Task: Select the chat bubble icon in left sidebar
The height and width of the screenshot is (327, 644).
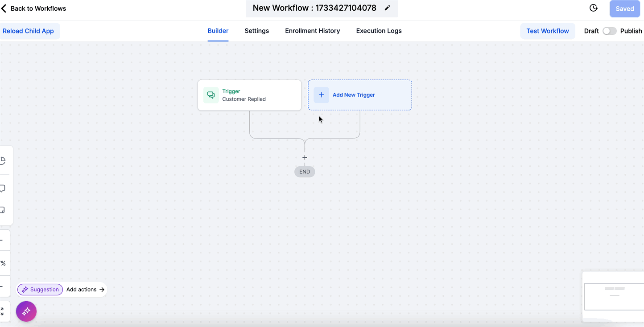Action: click(2, 188)
